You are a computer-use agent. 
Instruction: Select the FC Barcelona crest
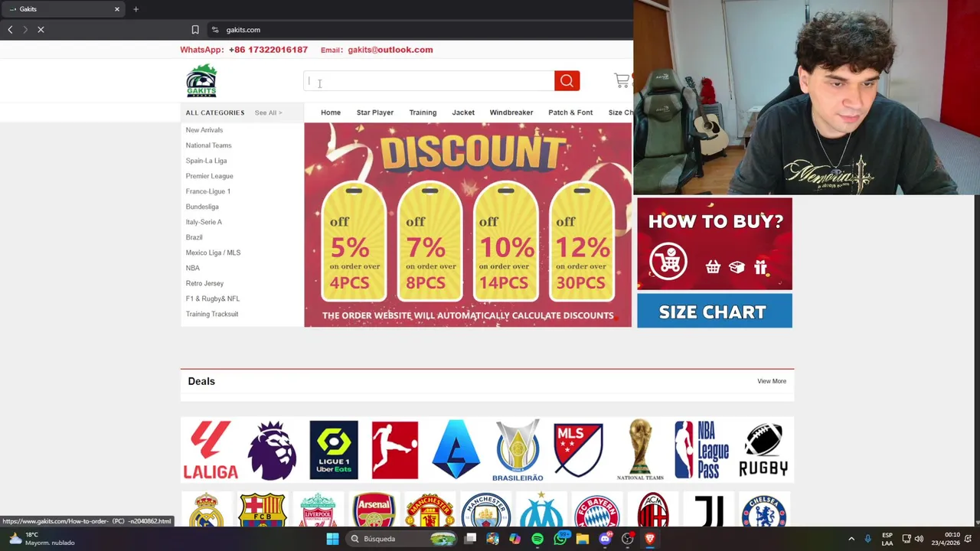click(x=263, y=510)
